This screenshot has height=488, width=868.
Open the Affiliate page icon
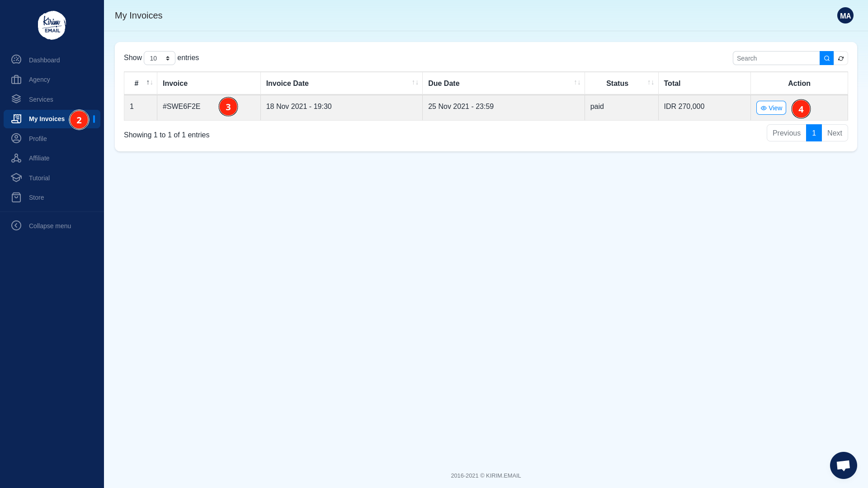[16, 158]
